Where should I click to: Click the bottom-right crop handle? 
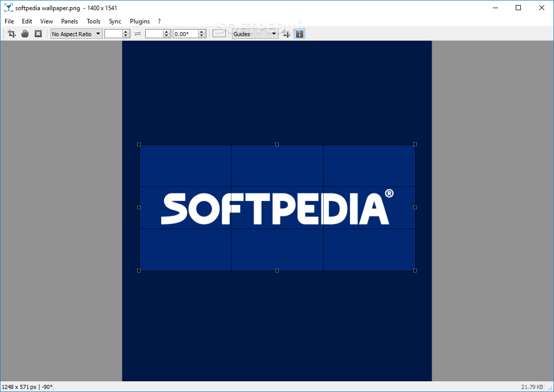click(415, 271)
